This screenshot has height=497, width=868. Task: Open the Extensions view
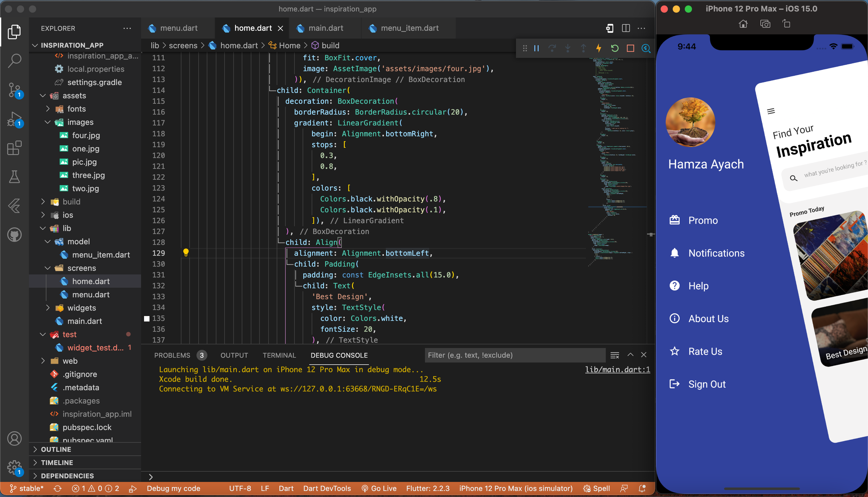(x=14, y=148)
